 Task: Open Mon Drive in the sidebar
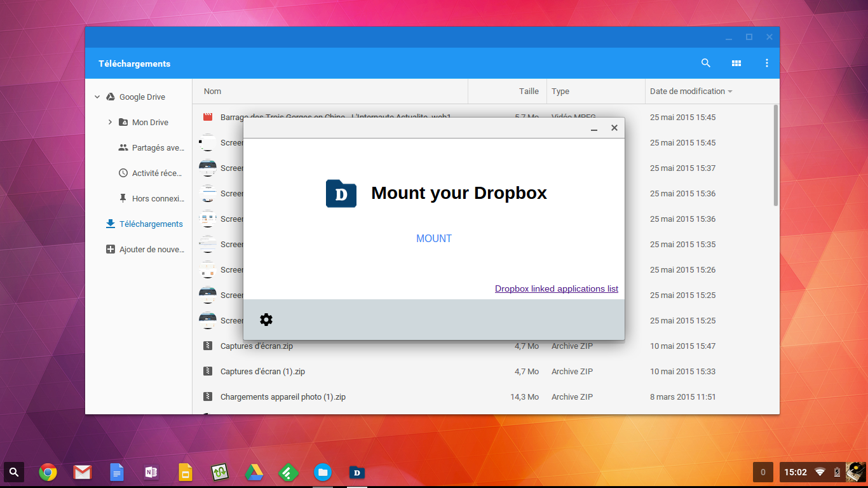coord(150,123)
